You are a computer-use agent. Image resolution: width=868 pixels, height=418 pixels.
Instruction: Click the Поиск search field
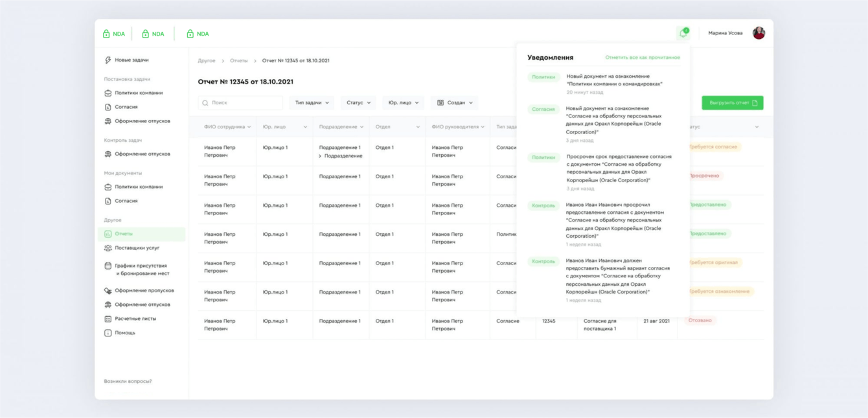click(240, 103)
